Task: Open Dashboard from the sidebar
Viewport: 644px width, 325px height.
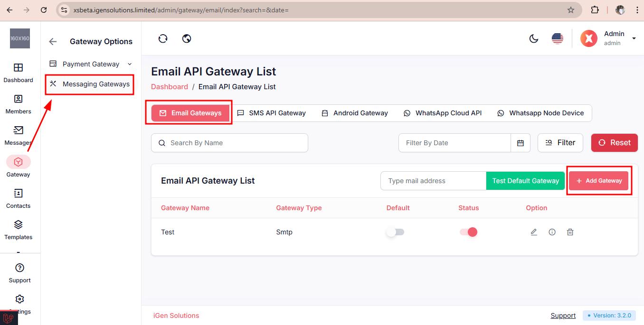Action: click(19, 73)
